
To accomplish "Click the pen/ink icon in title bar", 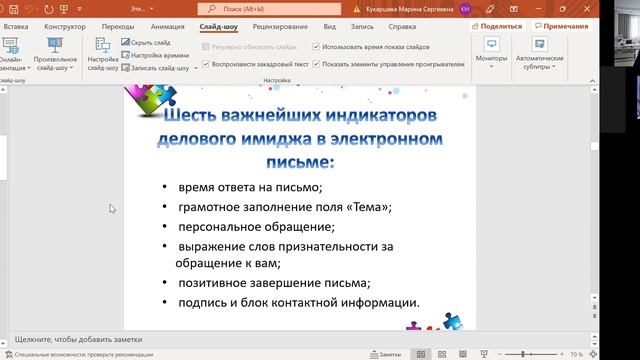I will click(490, 9).
